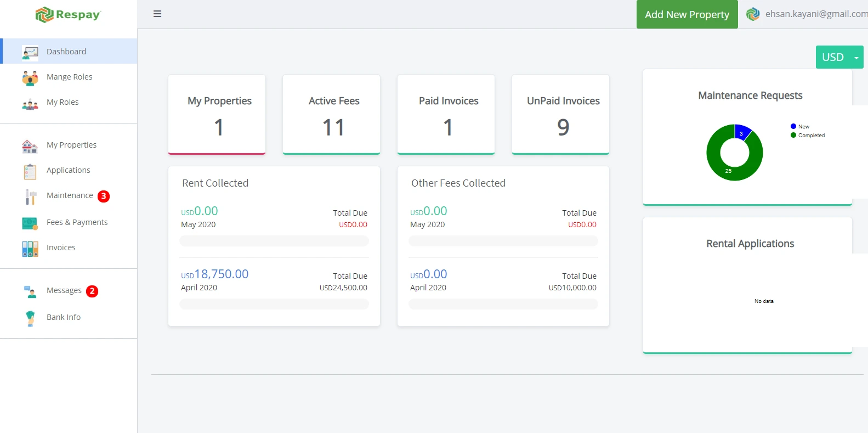Click the UnPaid Invoices card showing 9

561,115
